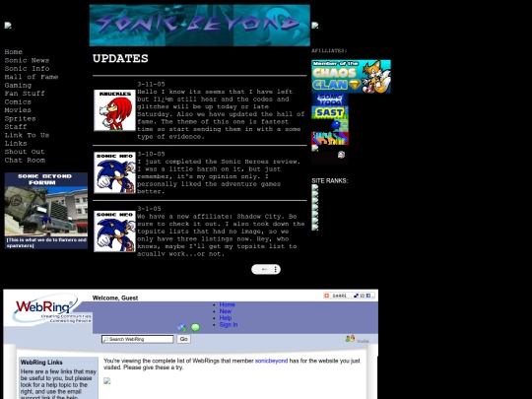Open the Links page in sidebar
This screenshot has height=399, width=532.
16,143
